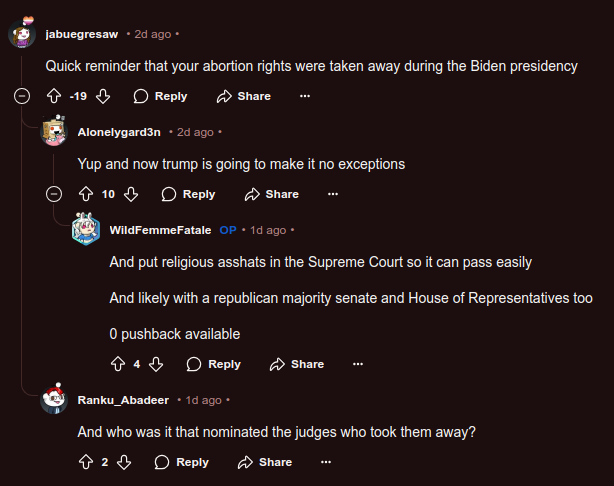This screenshot has height=486, width=614.
Task: Share Ranku_Abadeer's comment
Action: coord(265,462)
